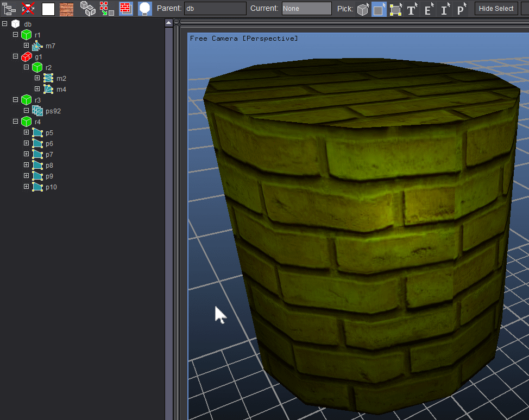Click the Parent field showing db
The width and height of the screenshot is (529, 420).
click(215, 9)
